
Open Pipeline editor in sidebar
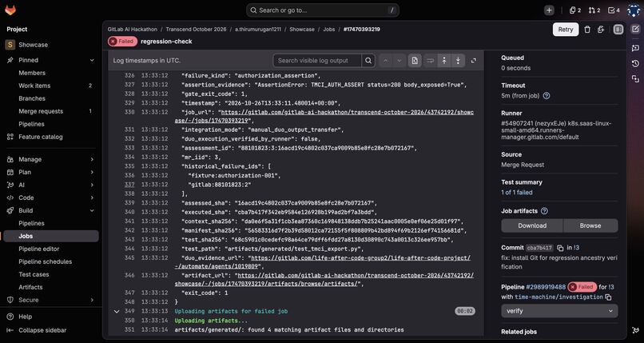(x=51, y=249)
